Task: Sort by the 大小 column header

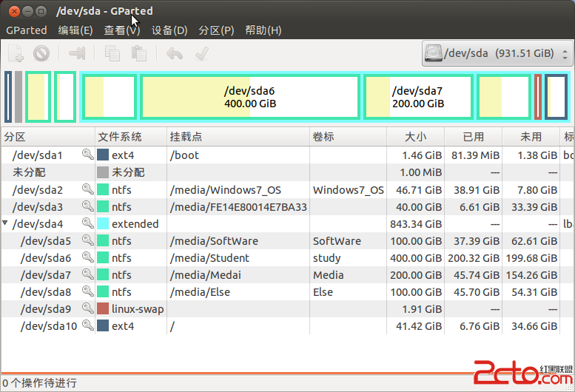Action: [x=415, y=137]
